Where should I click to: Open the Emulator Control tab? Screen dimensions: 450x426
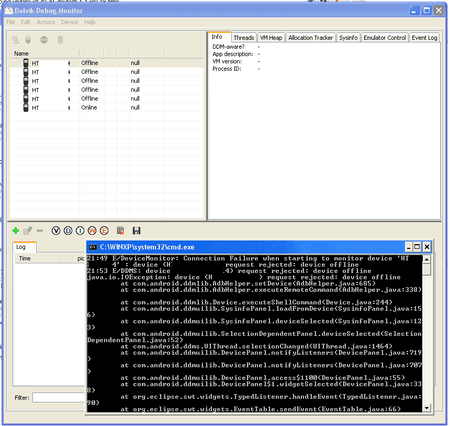point(385,38)
